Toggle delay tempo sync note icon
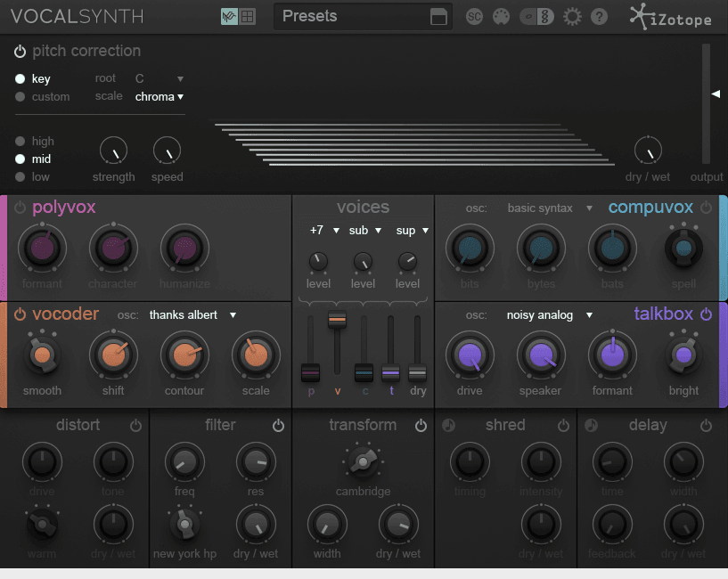Viewport: 728px width, 579px height. tap(591, 425)
